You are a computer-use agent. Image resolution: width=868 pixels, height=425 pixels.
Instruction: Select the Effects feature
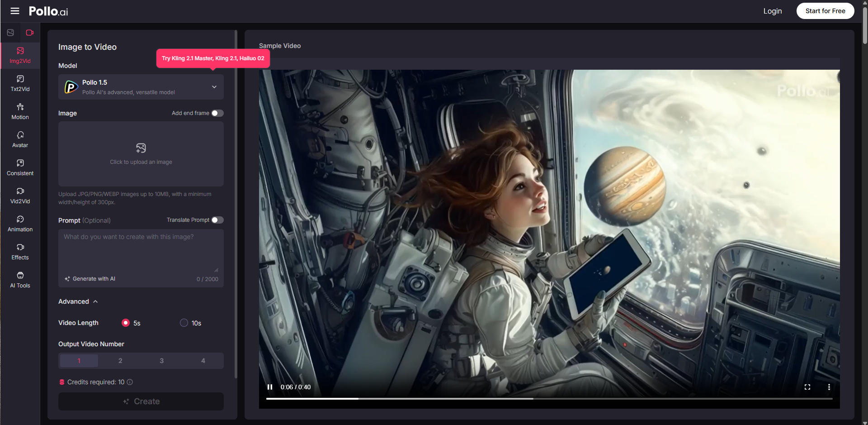[x=20, y=252]
